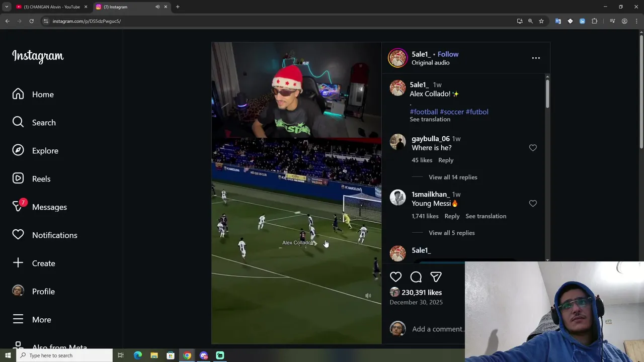Open File Explorer from taskbar
Viewport: 644px width, 362px height.
pos(154,355)
